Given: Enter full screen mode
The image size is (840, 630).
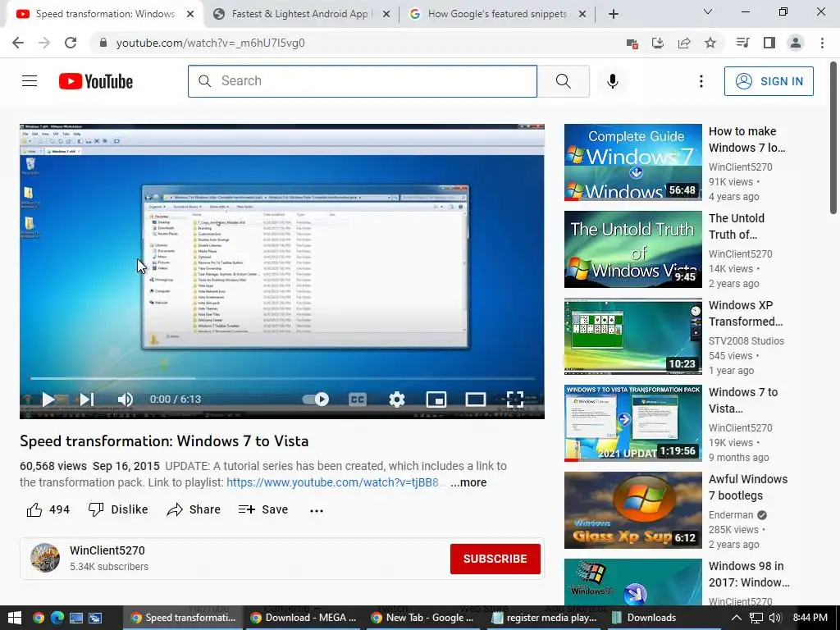Looking at the screenshot, I should coord(515,399).
